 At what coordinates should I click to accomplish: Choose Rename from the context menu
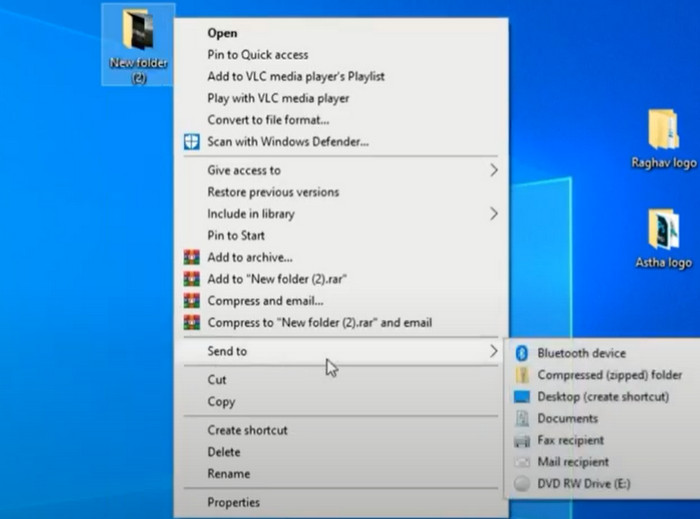(x=341, y=473)
